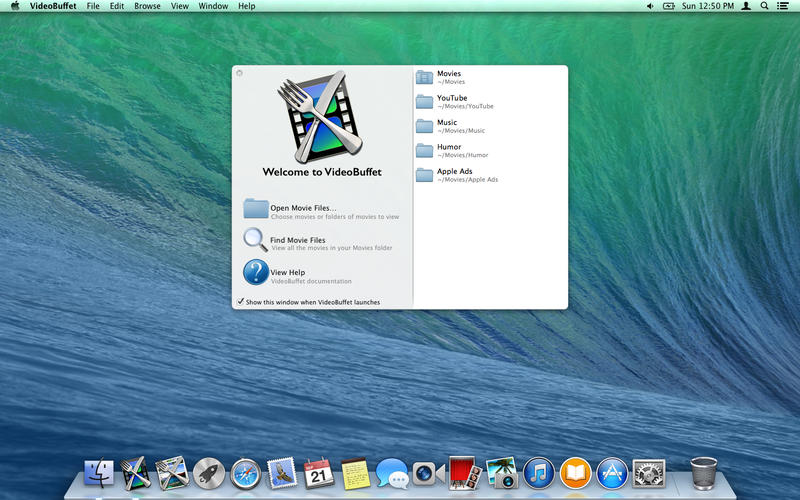Open VideoBuffet from the Dock

tap(135, 473)
